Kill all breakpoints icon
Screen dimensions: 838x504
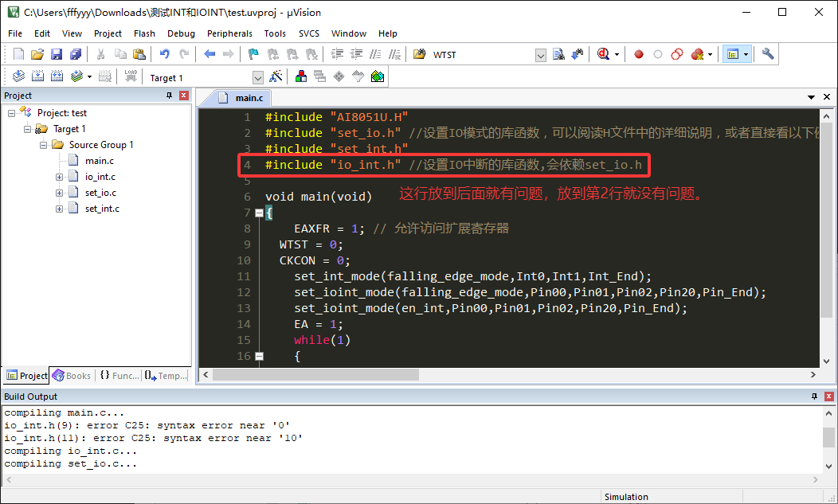point(697,54)
